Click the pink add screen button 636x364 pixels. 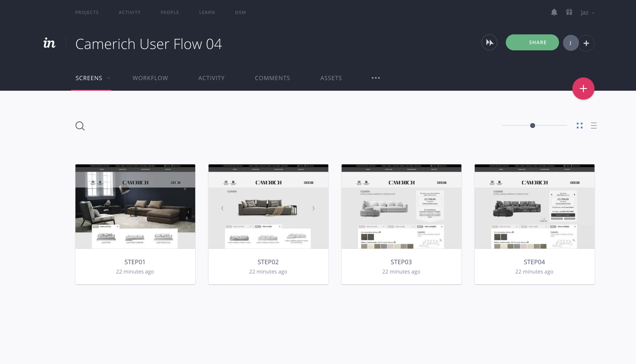pos(583,89)
